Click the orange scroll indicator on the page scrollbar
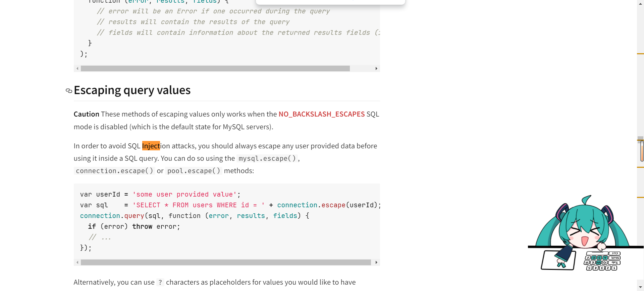This screenshot has height=291, width=644. pos(642,151)
